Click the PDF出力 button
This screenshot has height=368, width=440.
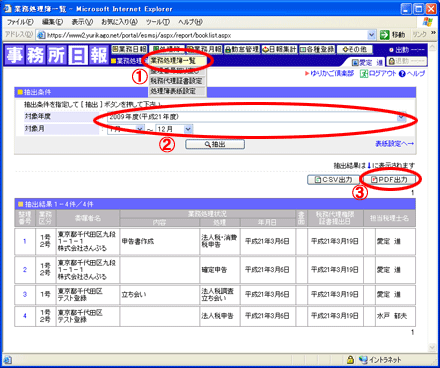[389, 180]
